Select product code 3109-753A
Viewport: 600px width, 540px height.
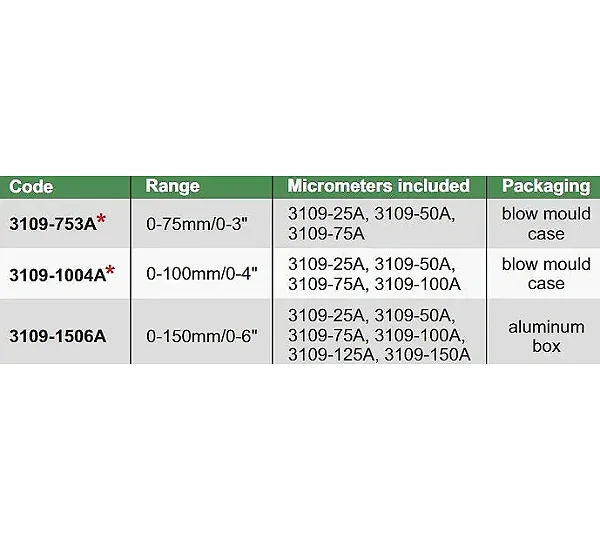click(53, 224)
